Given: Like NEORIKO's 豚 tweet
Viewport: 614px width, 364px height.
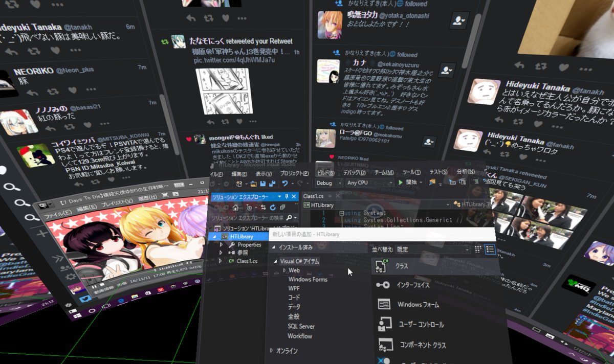Looking at the screenshot, I should click(x=73, y=90).
